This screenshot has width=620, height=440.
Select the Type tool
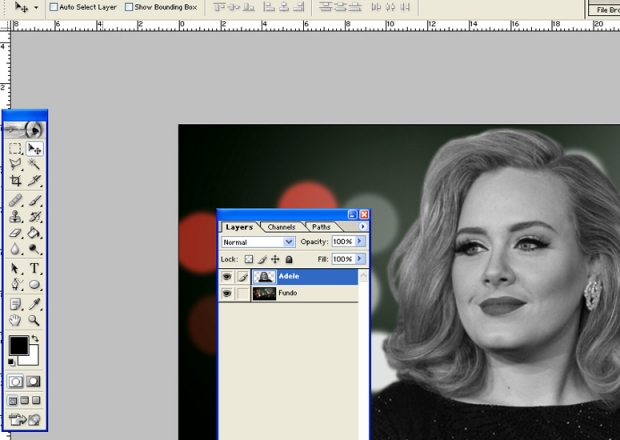tap(35, 268)
